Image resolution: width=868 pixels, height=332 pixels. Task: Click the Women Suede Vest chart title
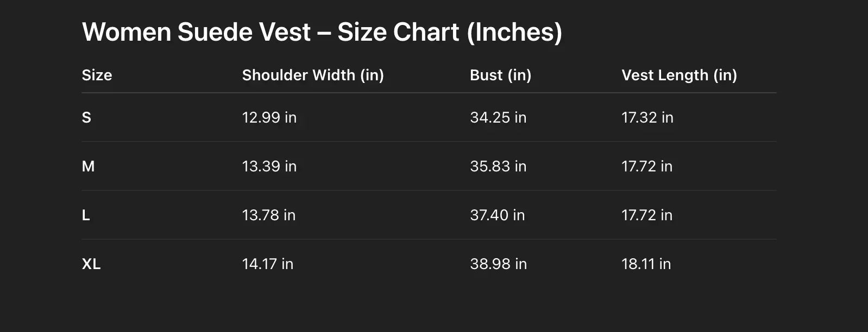point(322,32)
